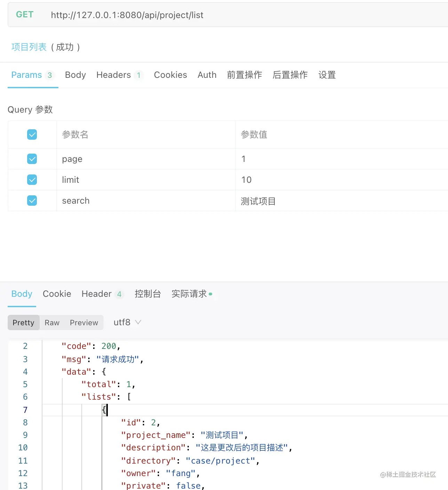The image size is (448, 490).
Task: Click the "project_name" line
Action: pyautogui.click(x=184, y=435)
